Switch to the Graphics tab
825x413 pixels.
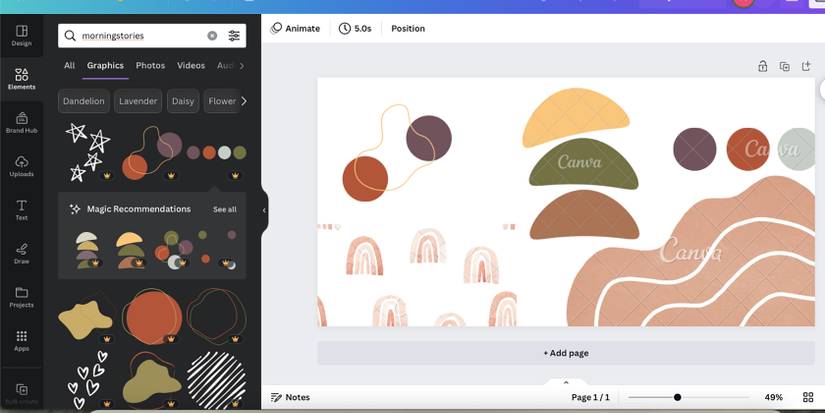tap(105, 65)
